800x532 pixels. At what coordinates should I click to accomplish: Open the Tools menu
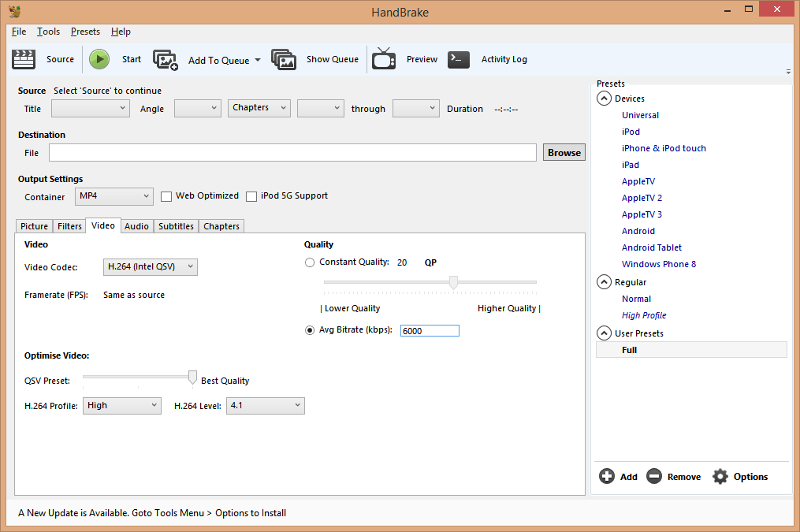[48, 32]
